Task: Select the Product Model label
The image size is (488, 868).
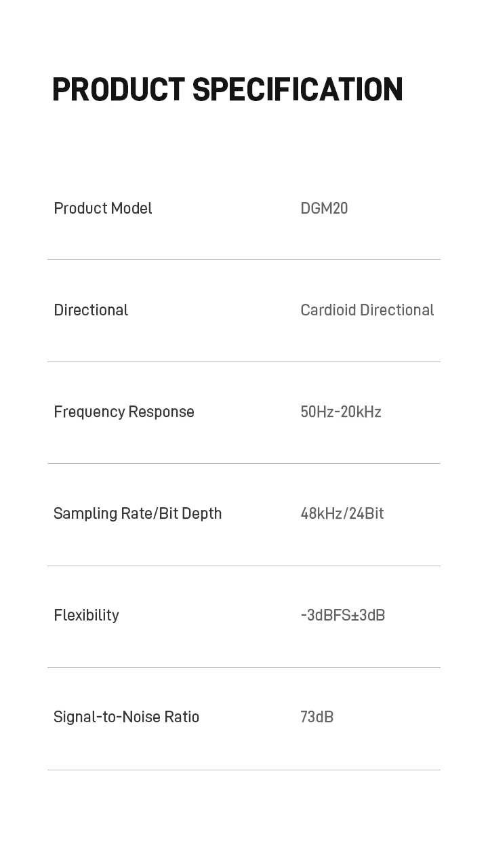Action: coord(103,208)
